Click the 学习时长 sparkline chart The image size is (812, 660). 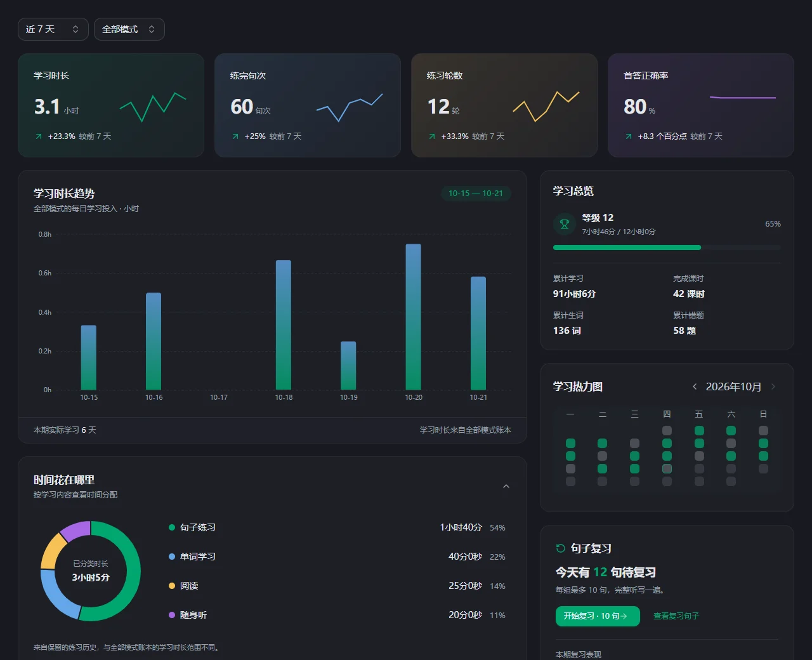(x=153, y=107)
